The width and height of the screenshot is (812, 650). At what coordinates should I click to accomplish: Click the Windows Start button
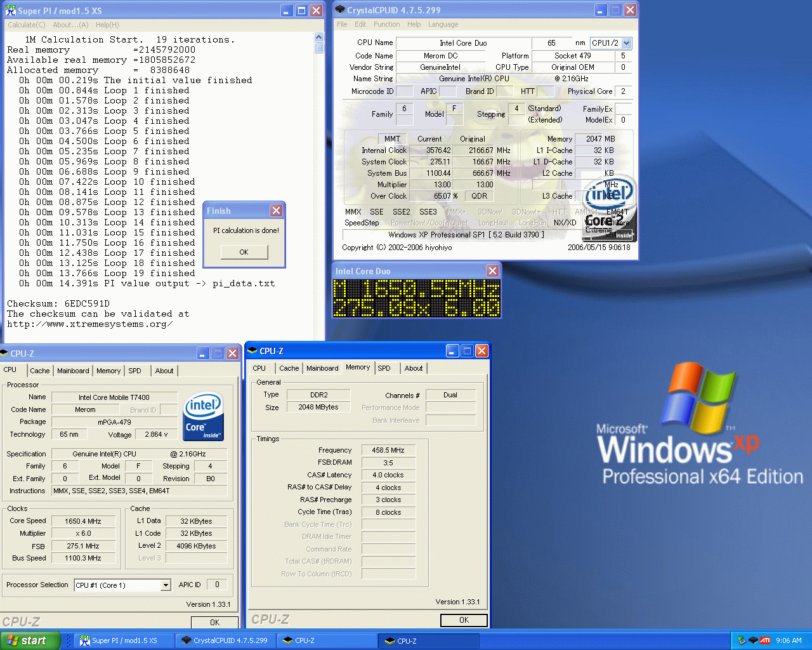pos(30,640)
